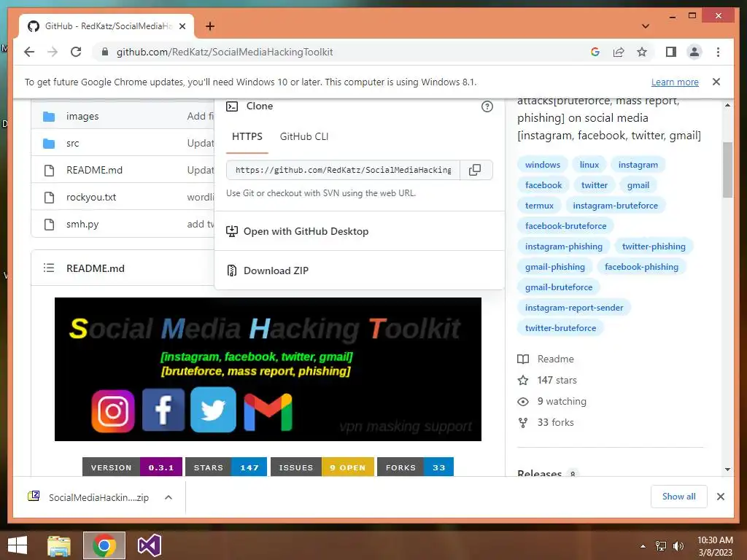This screenshot has width=747, height=560.
Task: Open File Explorer from the taskbar
Action: pos(59,545)
